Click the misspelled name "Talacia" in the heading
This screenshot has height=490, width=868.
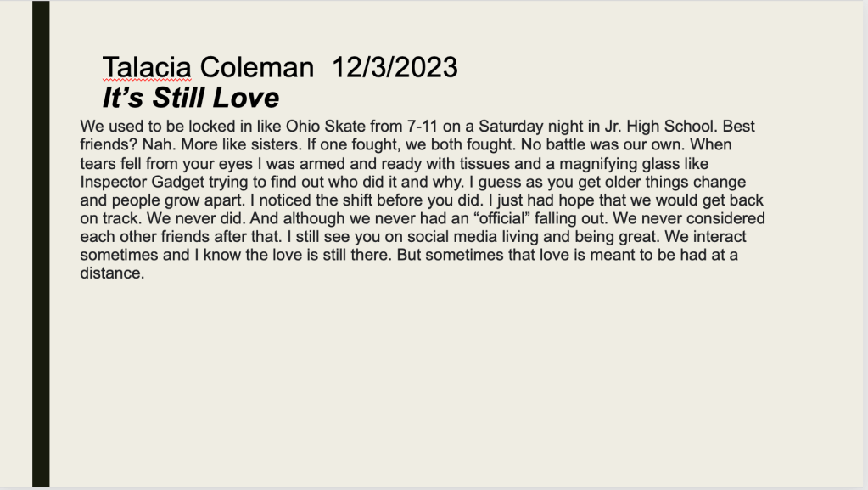(147, 67)
